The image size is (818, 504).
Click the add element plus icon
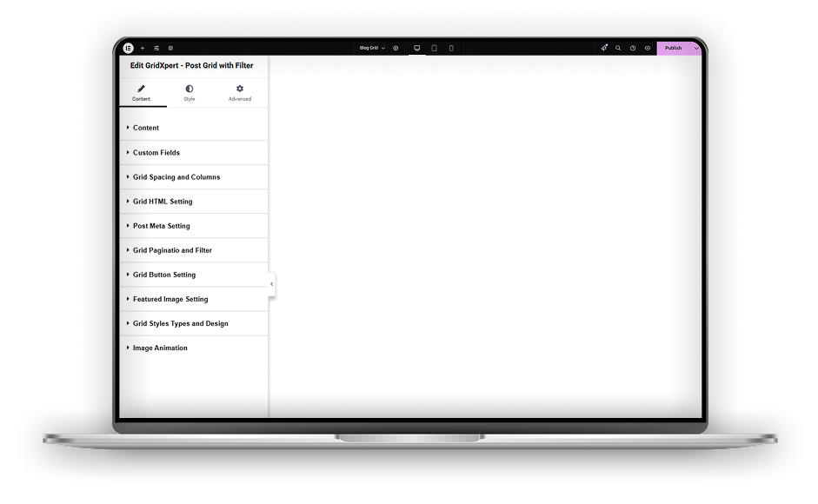coord(143,48)
